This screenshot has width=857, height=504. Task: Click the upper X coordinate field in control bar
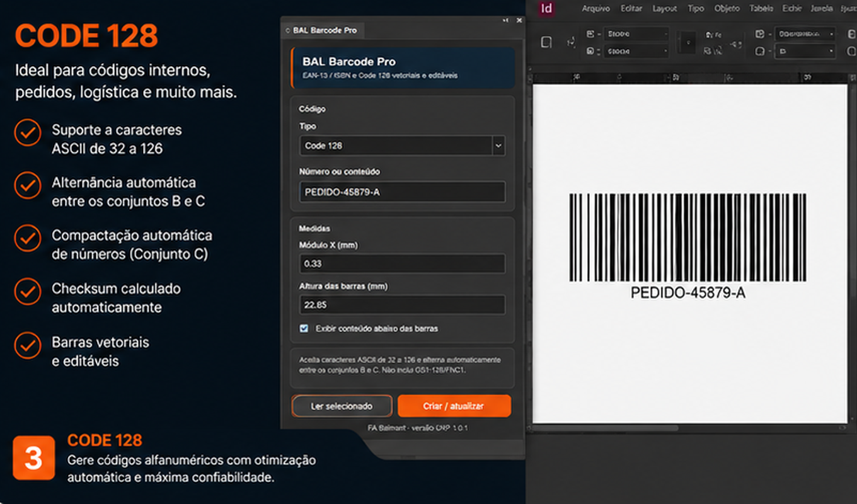(636, 34)
